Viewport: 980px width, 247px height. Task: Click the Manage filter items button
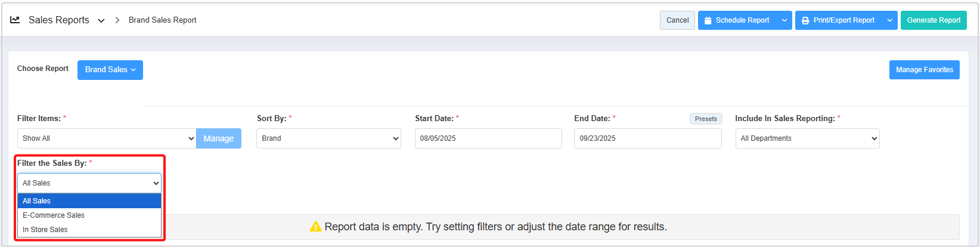point(219,138)
